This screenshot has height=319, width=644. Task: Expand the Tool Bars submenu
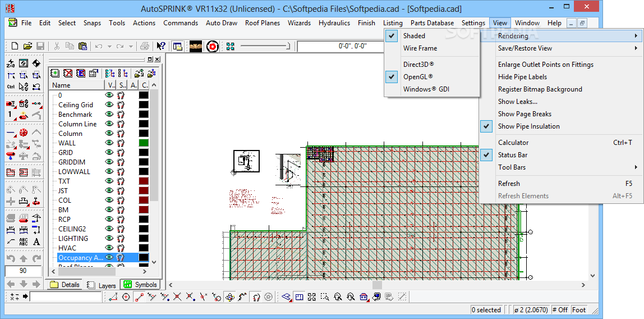coord(562,167)
